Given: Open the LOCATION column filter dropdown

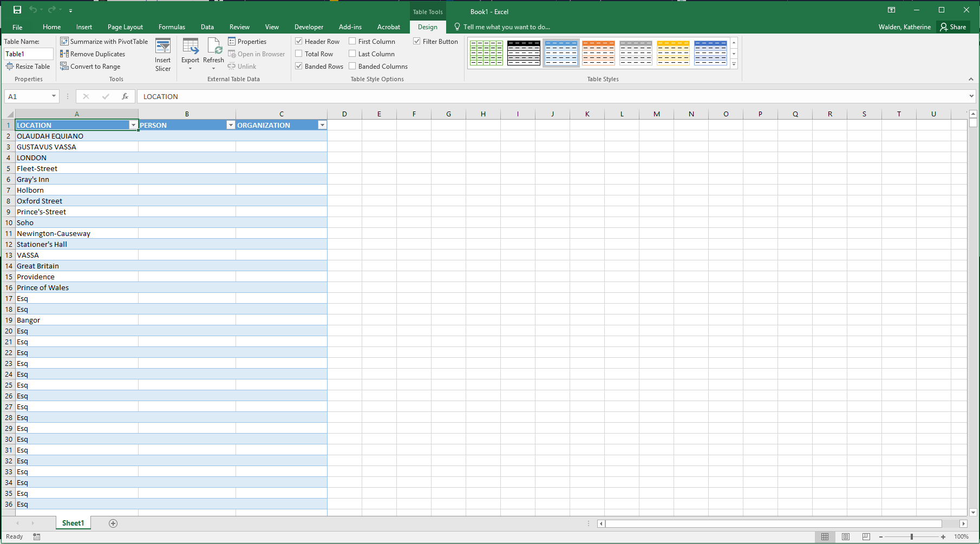Looking at the screenshot, I should 133,125.
